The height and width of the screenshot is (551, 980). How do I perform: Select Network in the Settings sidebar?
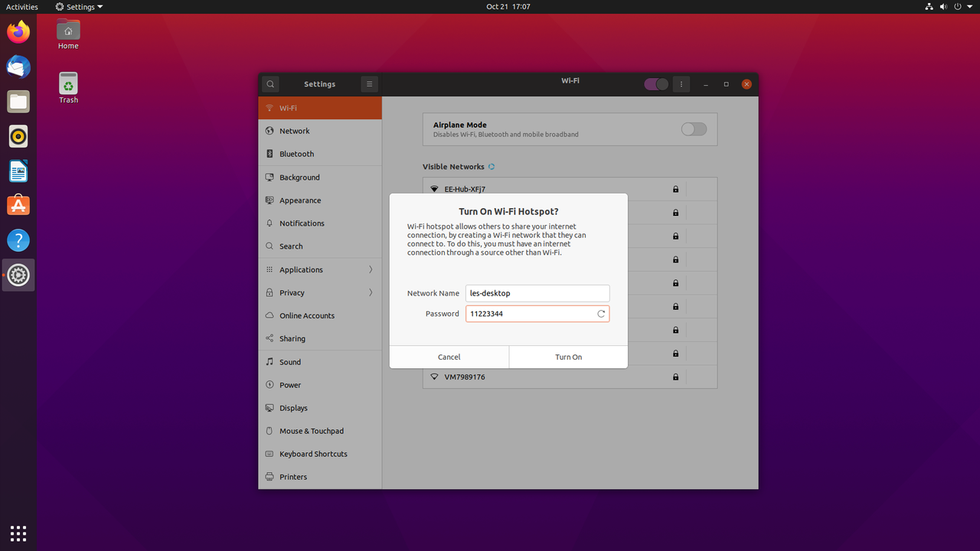pos(320,131)
